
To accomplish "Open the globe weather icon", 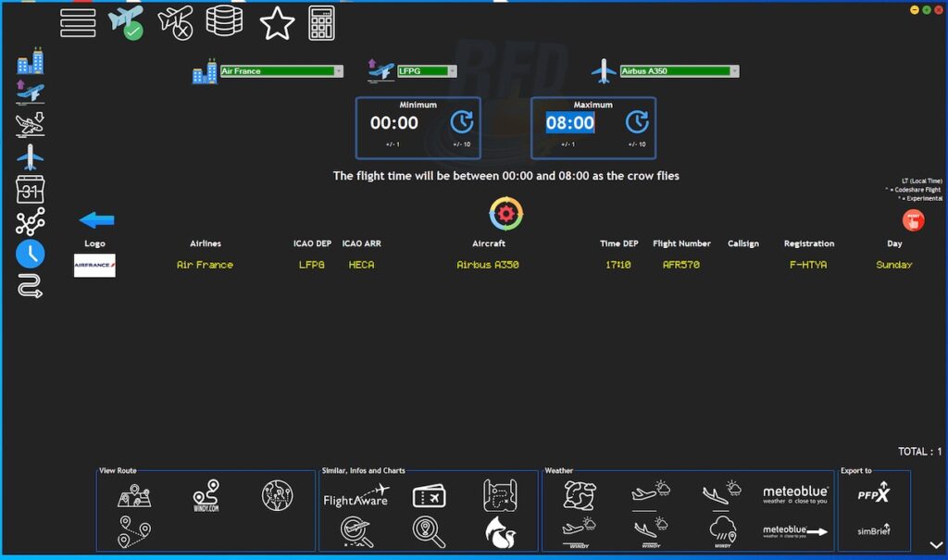I will click(x=580, y=495).
